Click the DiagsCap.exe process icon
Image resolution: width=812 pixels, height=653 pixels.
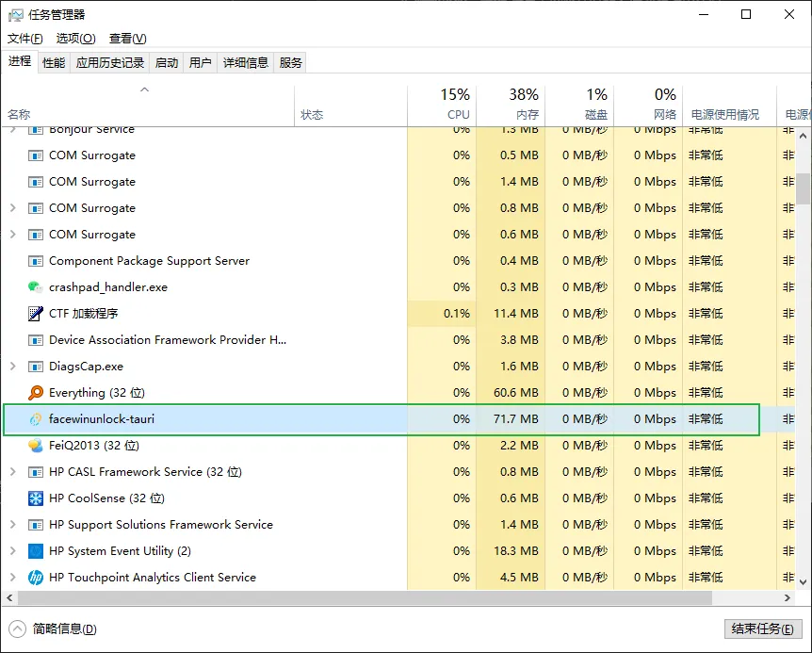(35, 367)
